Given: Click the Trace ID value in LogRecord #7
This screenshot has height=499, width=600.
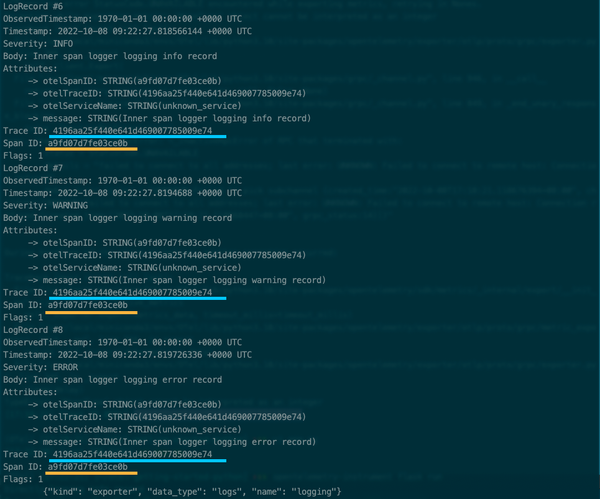Looking at the screenshot, I should (x=132, y=293).
